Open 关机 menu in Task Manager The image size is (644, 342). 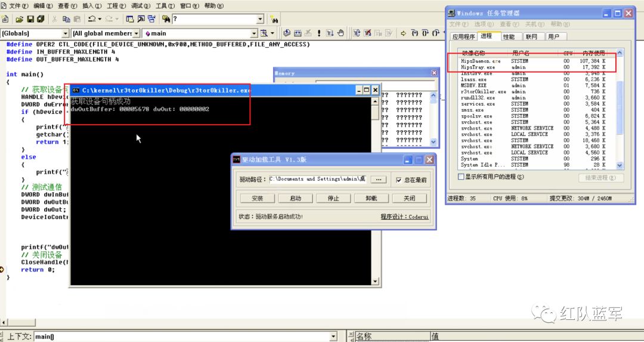click(x=534, y=24)
